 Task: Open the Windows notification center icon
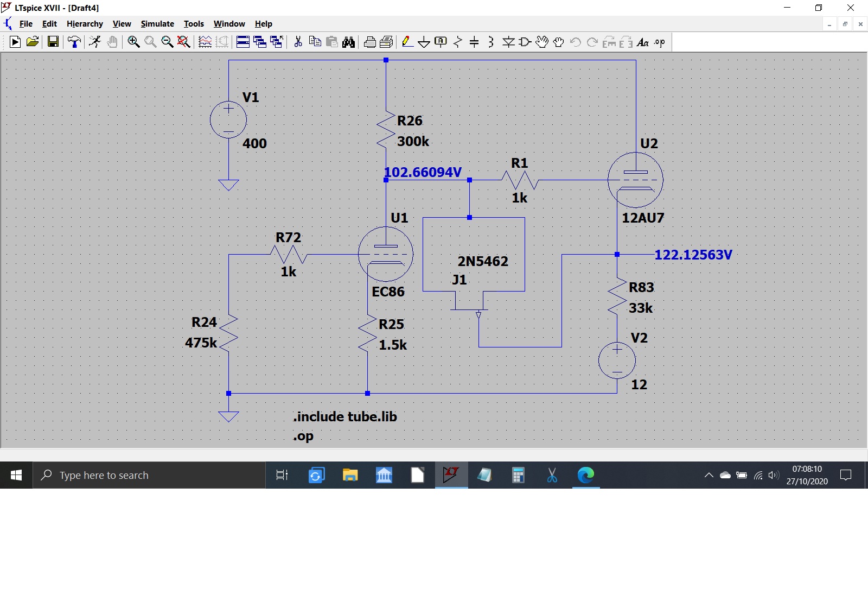point(845,475)
